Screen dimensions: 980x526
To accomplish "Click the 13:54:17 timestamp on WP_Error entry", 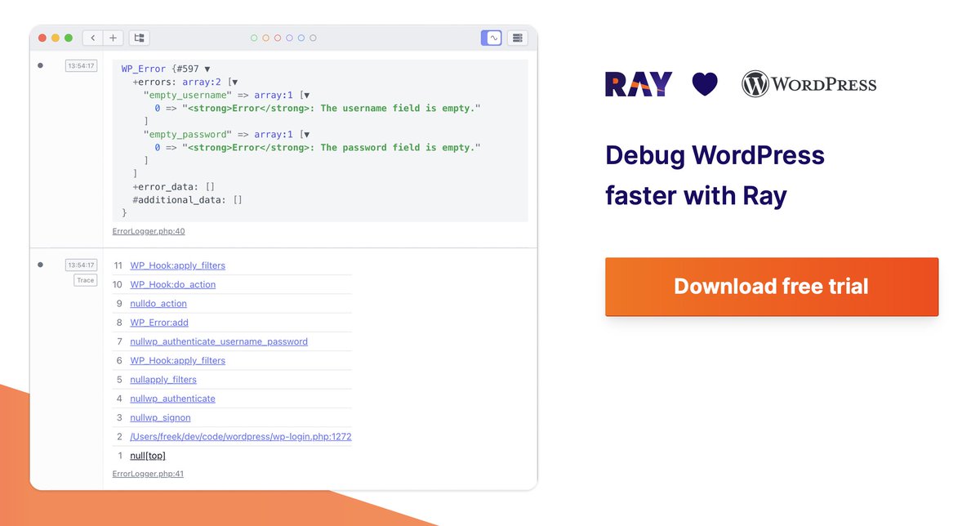I will [81, 65].
